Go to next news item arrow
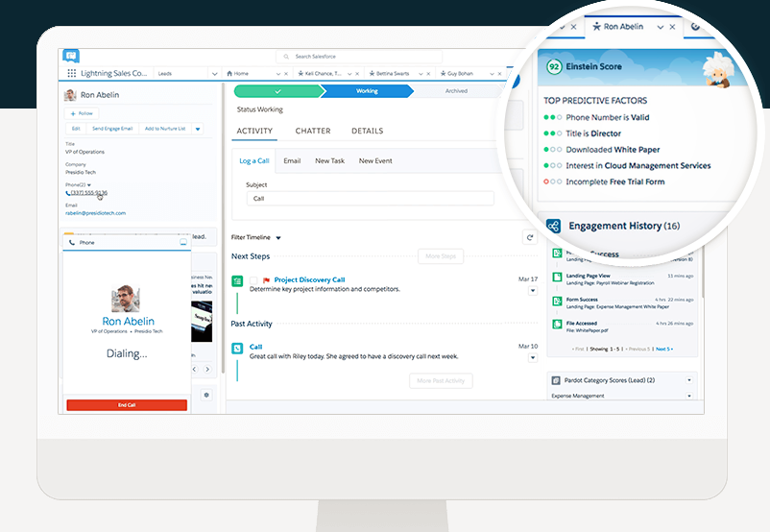This screenshot has height=532, width=770. point(207,369)
